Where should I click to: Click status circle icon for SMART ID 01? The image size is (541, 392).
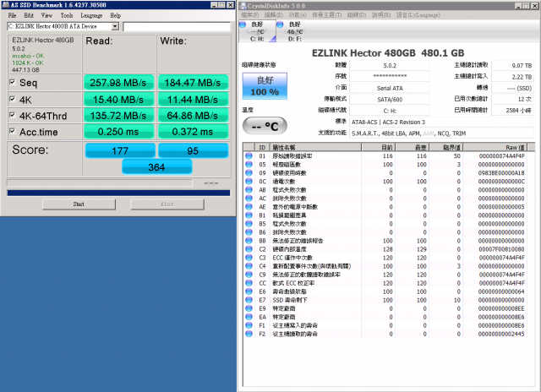(x=249, y=155)
